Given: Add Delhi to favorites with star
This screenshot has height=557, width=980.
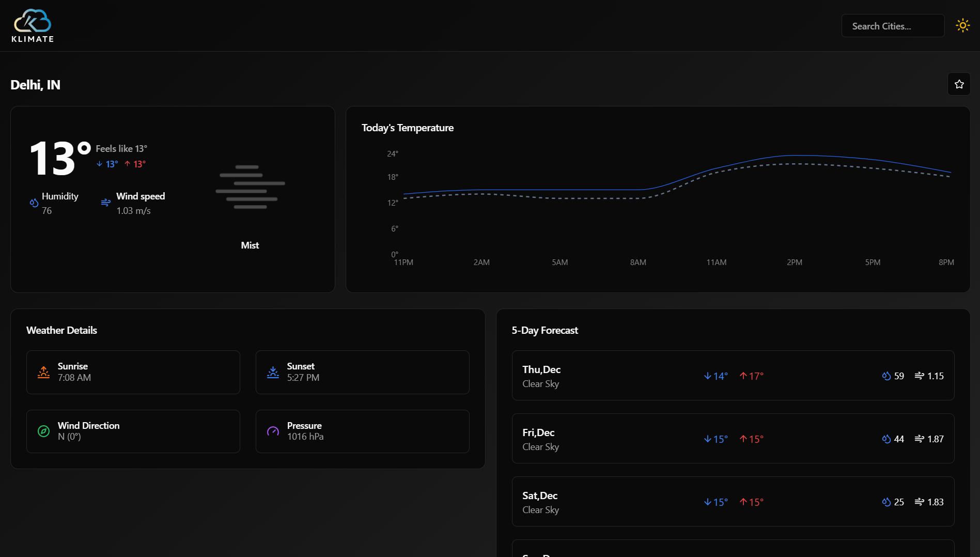Looking at the screenshot, I should 959,84.
